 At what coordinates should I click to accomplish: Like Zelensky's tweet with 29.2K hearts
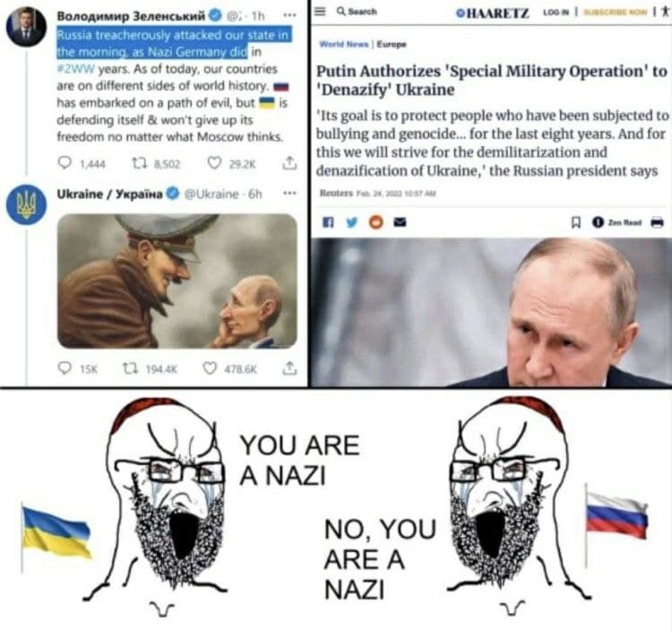coord(214,163)
